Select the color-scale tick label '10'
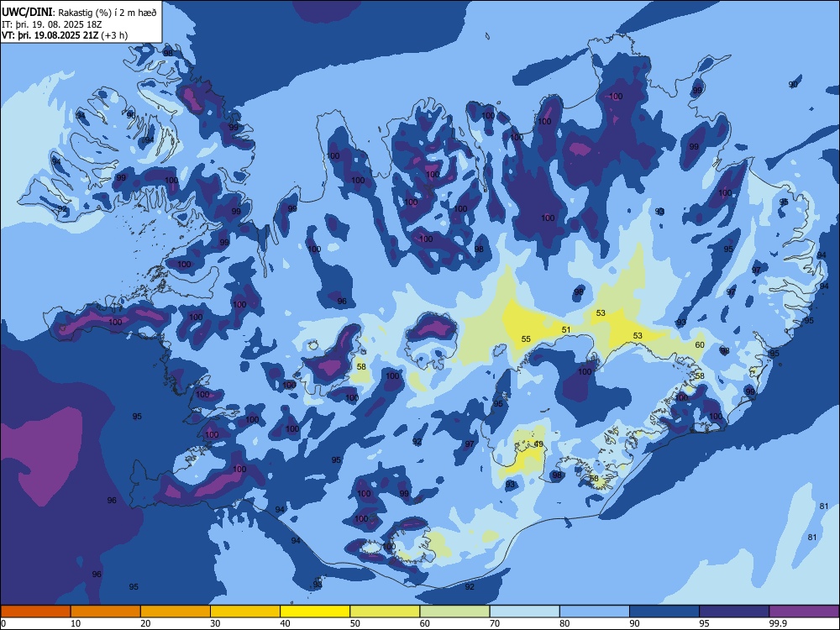840x630 pixels. tap(76, 623)
